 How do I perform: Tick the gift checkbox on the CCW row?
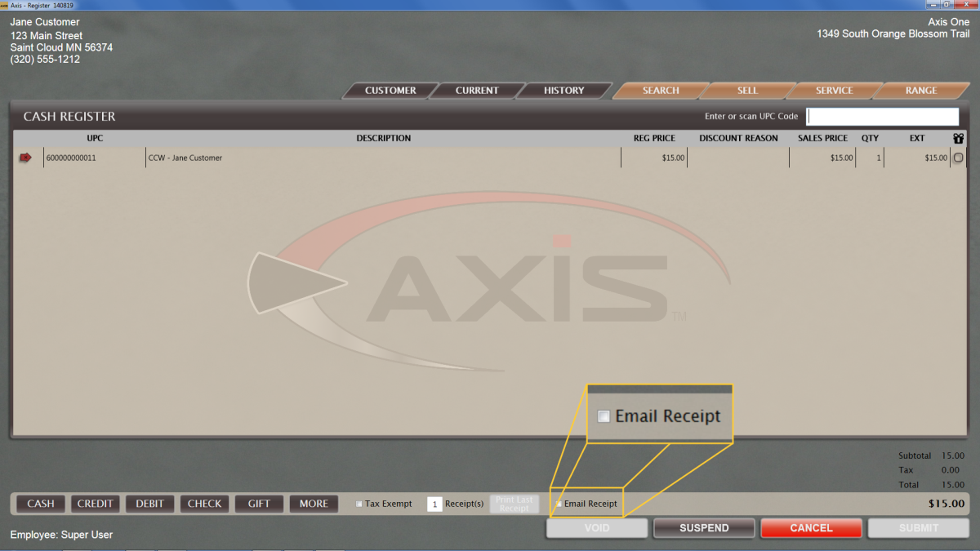(958, 158)
